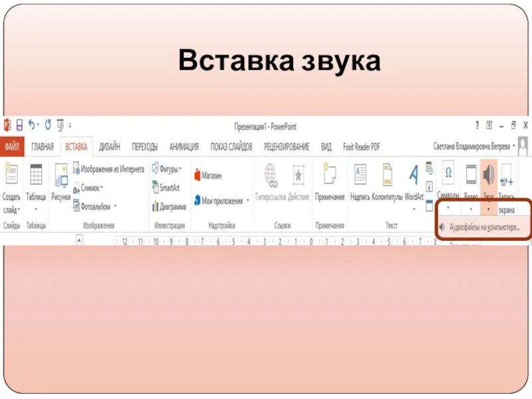Expand the Звук dropdown arrow
Viewport: 532px width, 399px height.
point(489,209)
